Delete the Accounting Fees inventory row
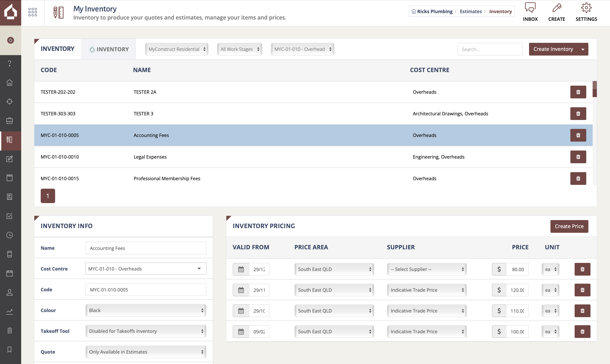610x364 pixels. coord(578,135)
